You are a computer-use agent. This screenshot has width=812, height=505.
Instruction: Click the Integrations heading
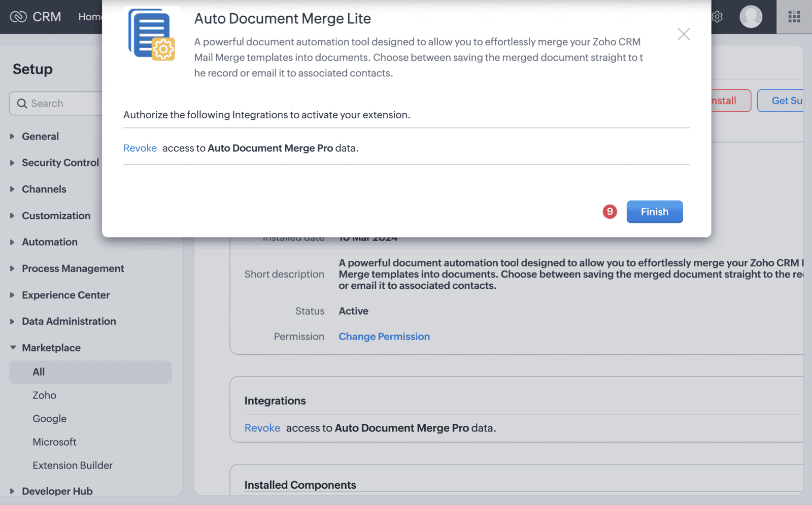click(275, 400)
